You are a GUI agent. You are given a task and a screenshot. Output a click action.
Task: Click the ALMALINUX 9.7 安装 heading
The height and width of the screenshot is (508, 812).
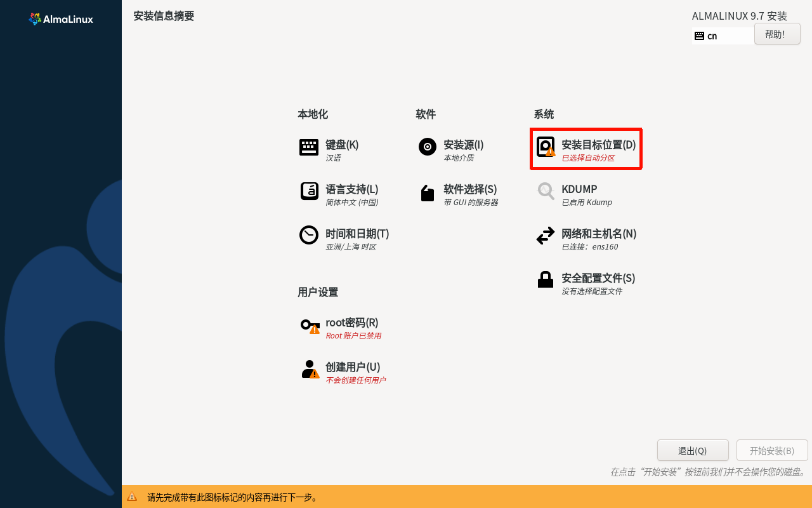coord(739,16)
